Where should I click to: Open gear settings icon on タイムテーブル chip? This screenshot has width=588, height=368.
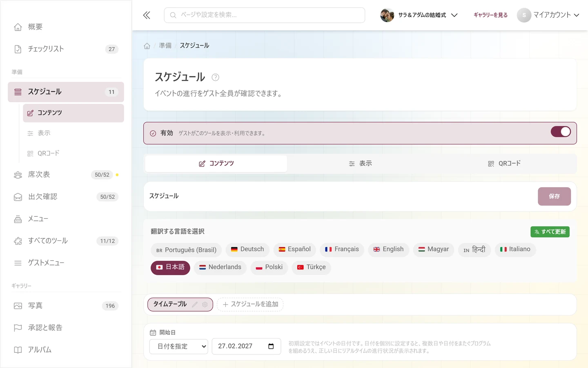pyautogui.click(x=205, y=305)
